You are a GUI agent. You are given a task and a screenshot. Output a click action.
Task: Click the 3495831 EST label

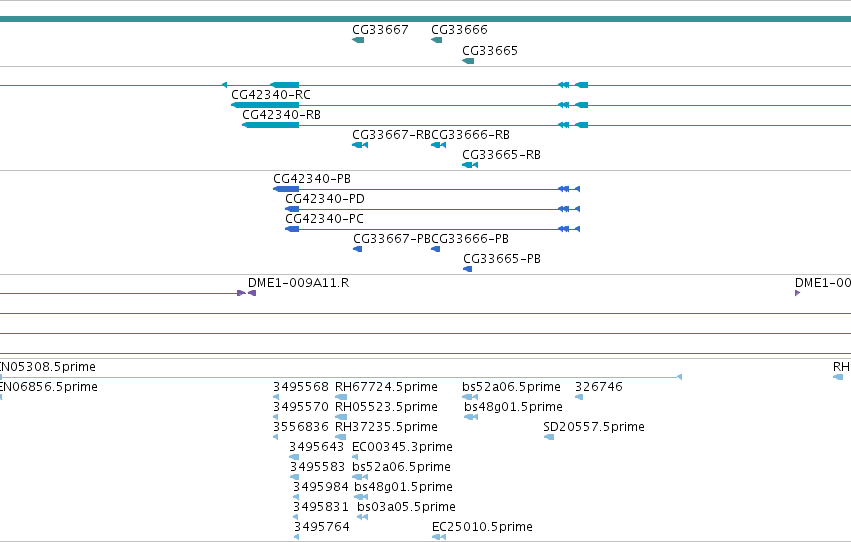tap(320, 507)
